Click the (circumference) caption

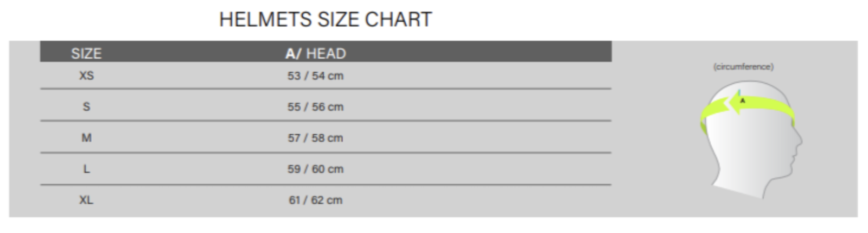coord(743,67)
